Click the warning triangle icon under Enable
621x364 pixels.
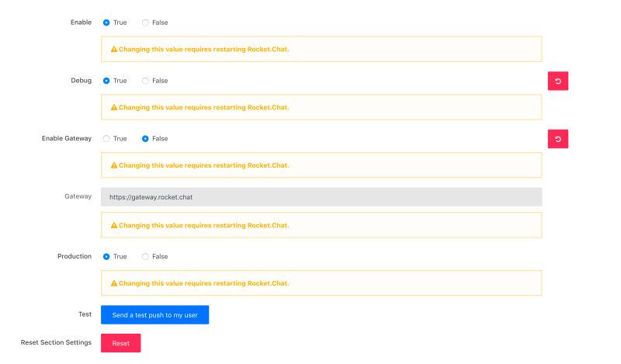(x=114, y=49)
